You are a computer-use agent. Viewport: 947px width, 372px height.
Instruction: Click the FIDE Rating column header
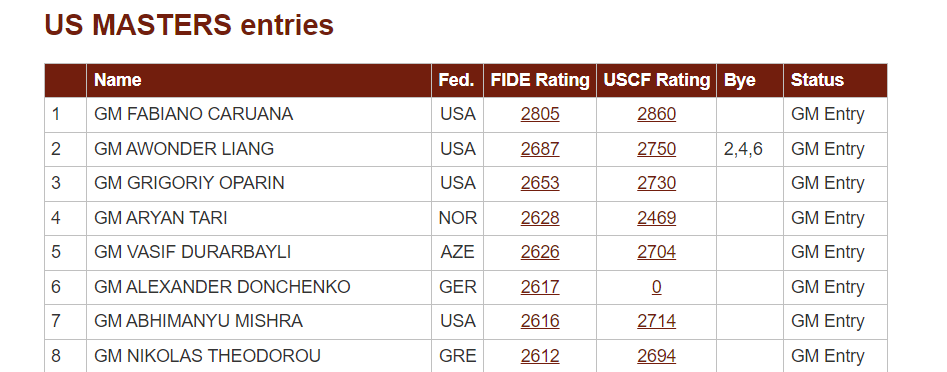(x=540, y=80)
